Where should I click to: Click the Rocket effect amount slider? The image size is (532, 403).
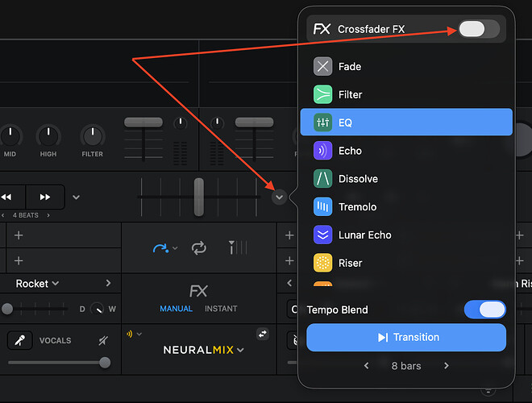tap(7, 309)
